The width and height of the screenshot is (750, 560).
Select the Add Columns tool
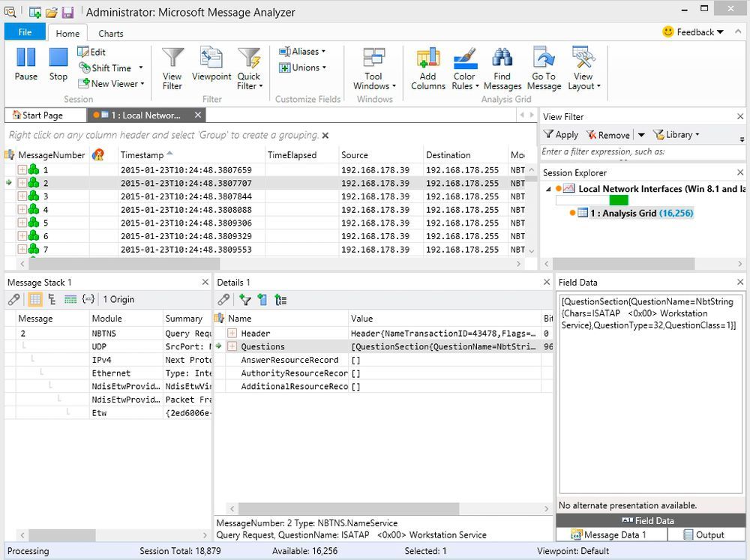point(427,67)
